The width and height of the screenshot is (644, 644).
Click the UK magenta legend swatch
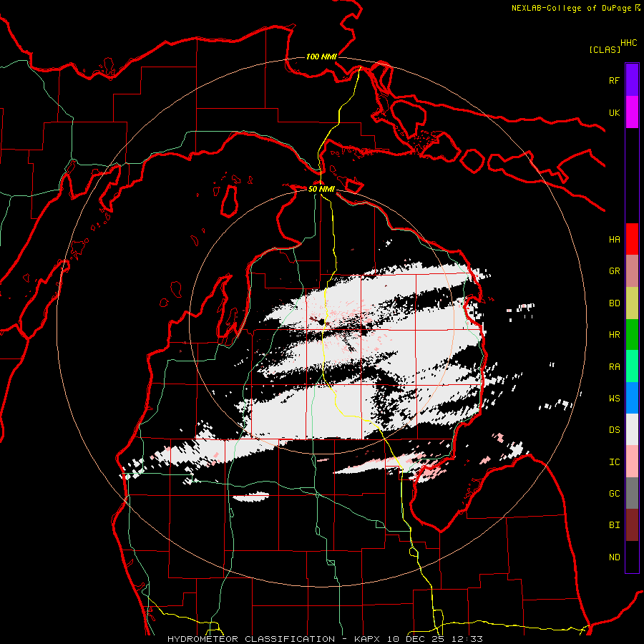632,112
